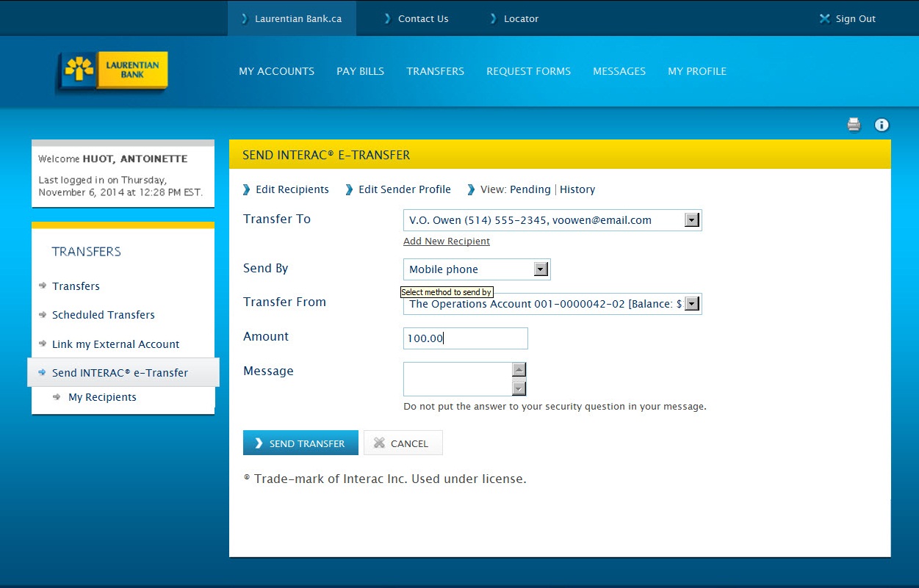Viewport: 919px width, 588px height.
Task: Open the Transfers top menu
Action: coord(435,71)
